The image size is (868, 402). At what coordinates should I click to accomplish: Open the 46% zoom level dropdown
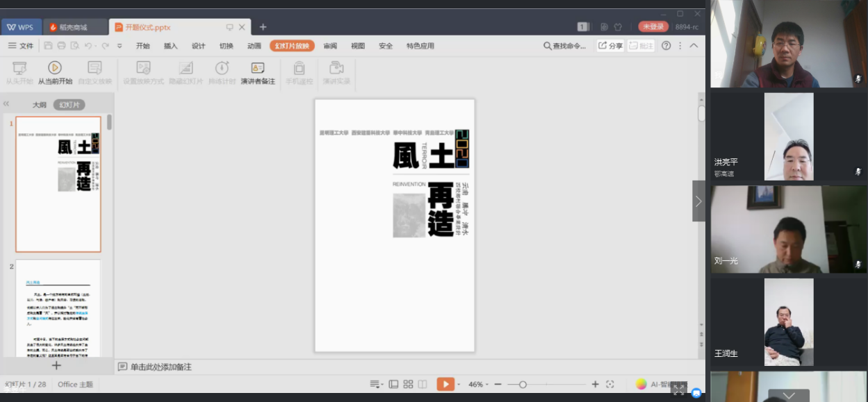(478, 384)
